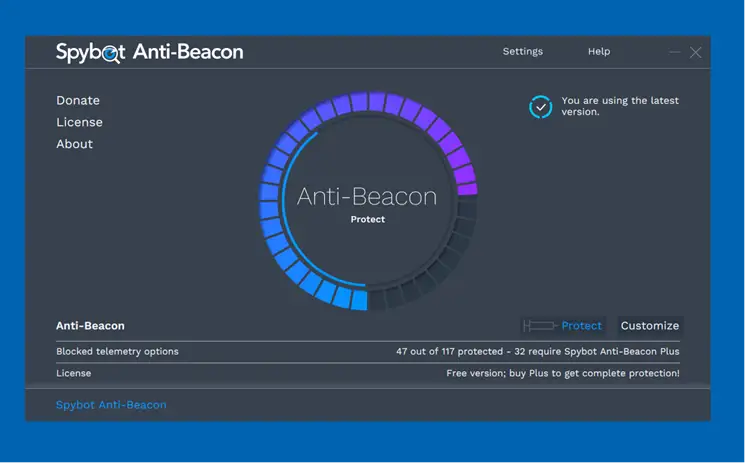This screenshot has width=745, height=463.
Task: Open the About section
Action: coord(75,144)
